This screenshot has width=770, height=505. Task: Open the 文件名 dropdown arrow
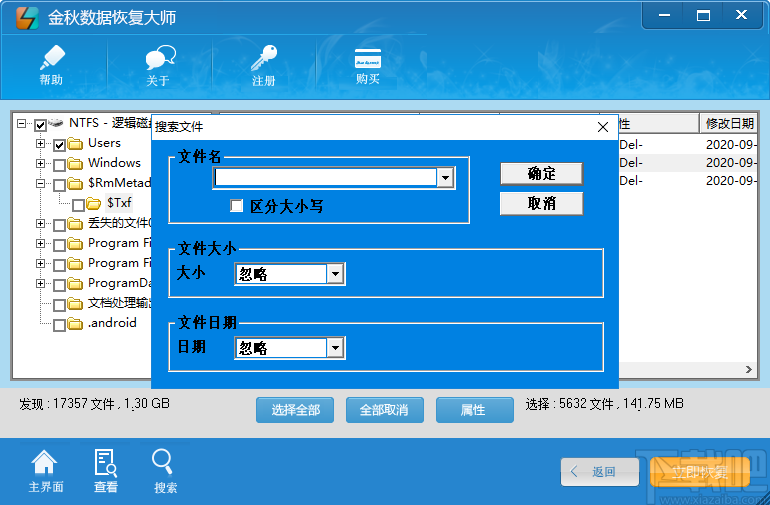tap(445, 178)
